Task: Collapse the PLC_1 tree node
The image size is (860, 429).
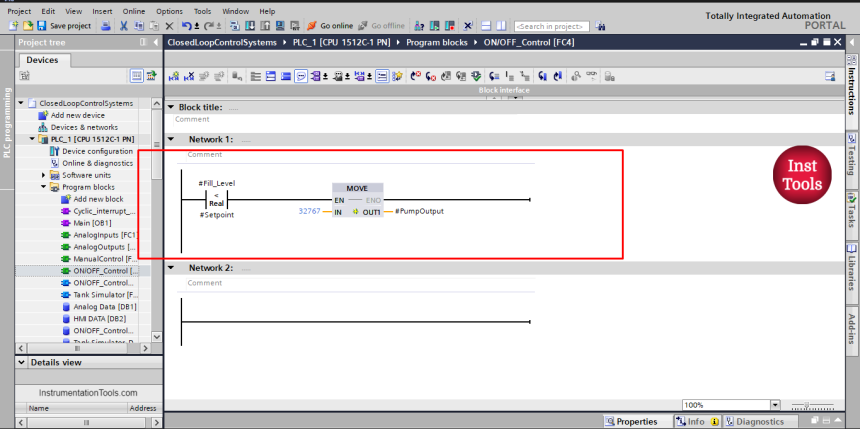Action: click(32, 139)
